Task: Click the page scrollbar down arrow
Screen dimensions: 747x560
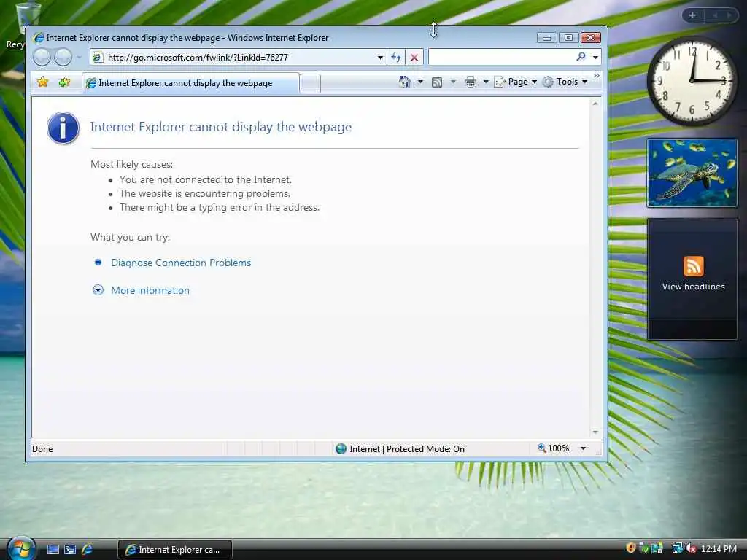Action: (595, 432)
